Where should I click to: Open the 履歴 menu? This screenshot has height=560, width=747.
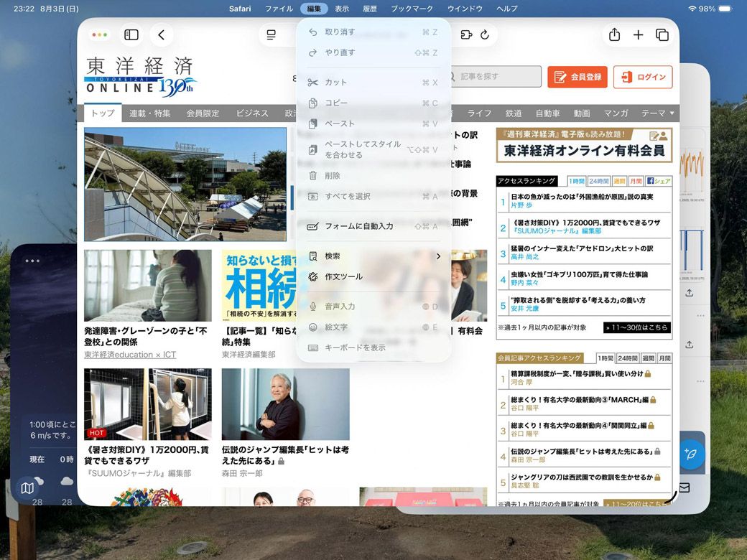[370, 9]
